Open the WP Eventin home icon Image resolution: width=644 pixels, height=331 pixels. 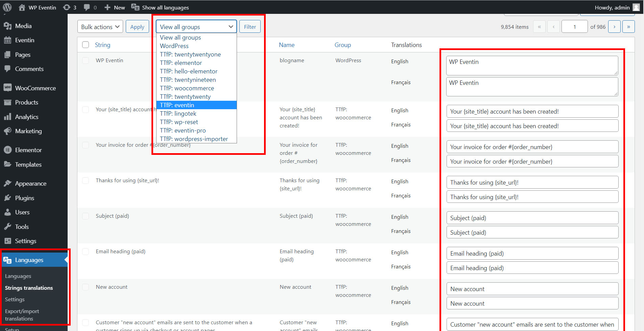[x=22, y=7]
